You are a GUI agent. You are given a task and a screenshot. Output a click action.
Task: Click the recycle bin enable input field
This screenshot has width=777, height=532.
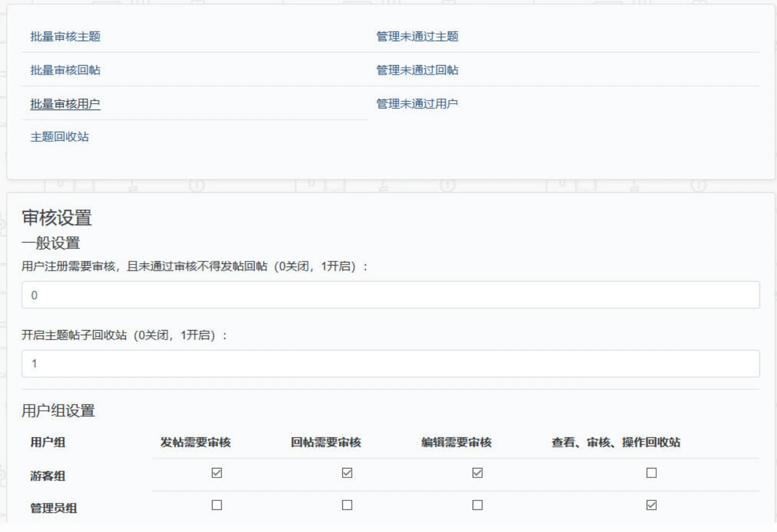click(x=391, y=364)
